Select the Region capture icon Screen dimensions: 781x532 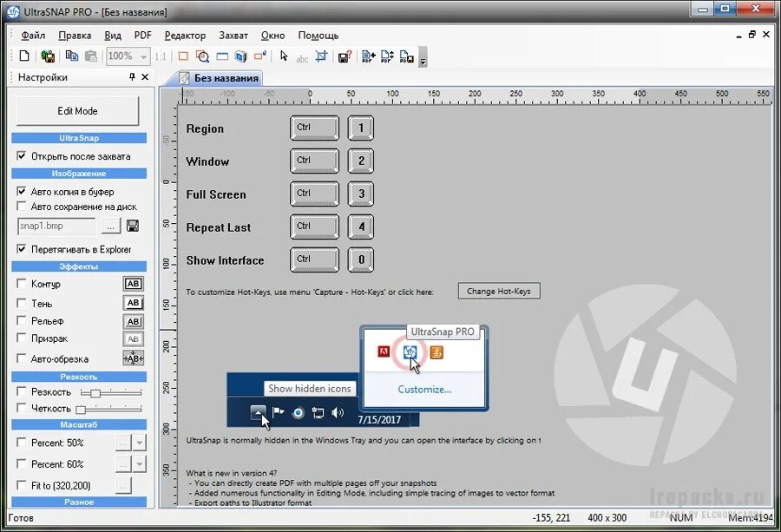pyautogui.click(x=183, y=56)
